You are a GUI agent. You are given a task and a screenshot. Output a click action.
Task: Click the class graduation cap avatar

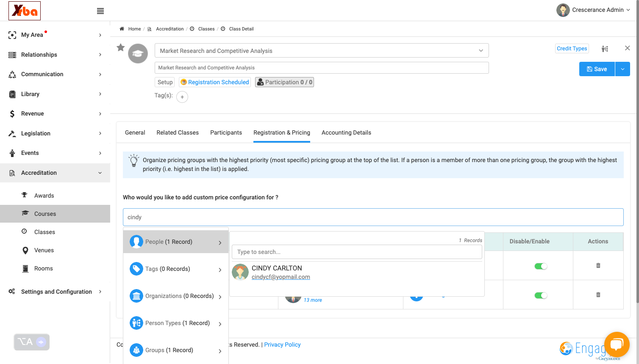point(138,54)
